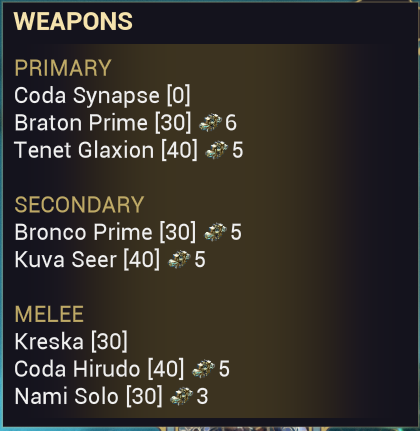Click the PRIMARY category heading
420x431 pixels.
63,68
